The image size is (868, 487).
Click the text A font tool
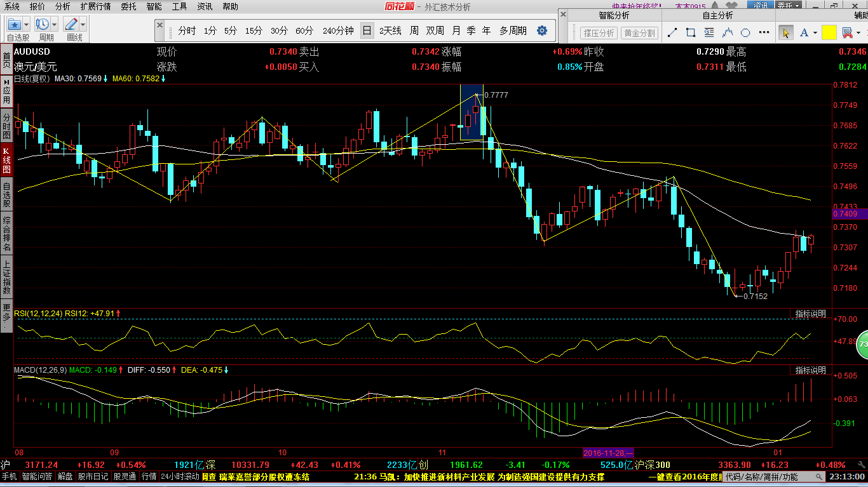[x=804, y=32]
